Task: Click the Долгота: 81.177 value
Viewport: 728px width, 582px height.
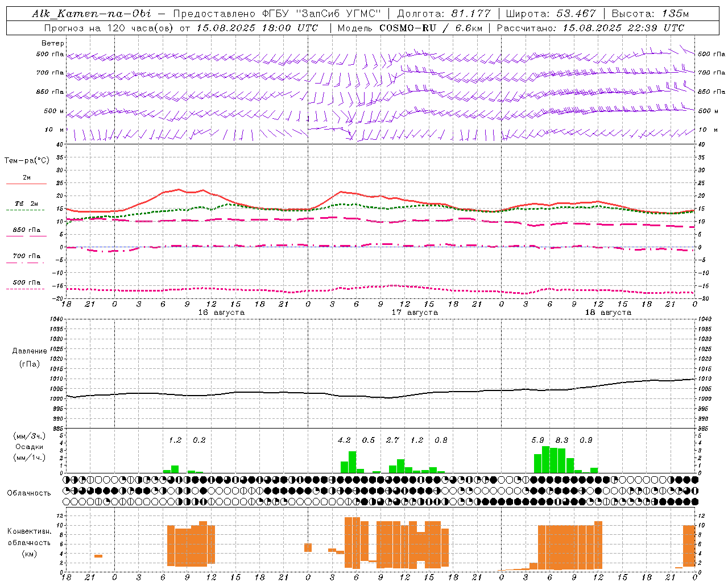Action: coord(444,14)
